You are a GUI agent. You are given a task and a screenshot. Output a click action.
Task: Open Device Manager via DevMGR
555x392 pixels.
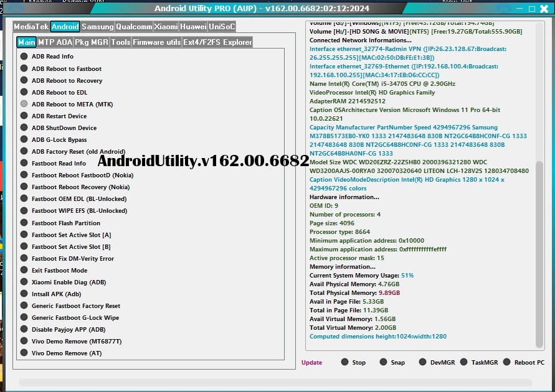click(437, 362)
